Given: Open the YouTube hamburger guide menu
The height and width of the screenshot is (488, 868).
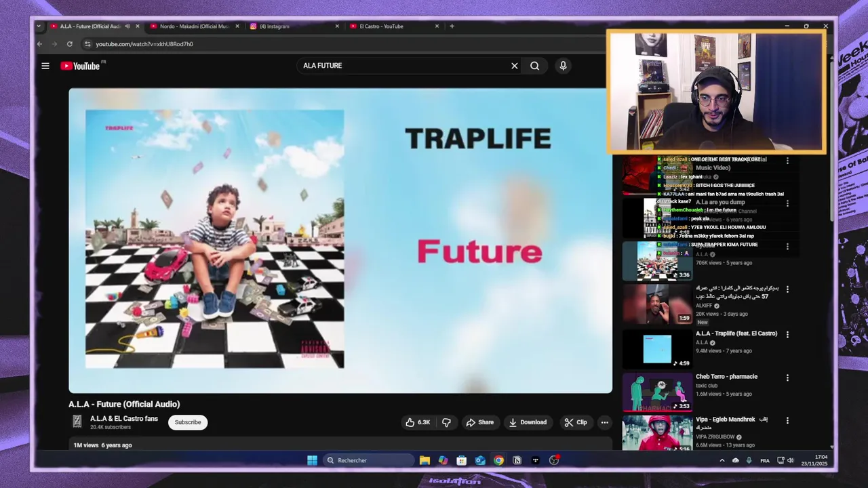Looking at the screenshot, I should [45, 66].
